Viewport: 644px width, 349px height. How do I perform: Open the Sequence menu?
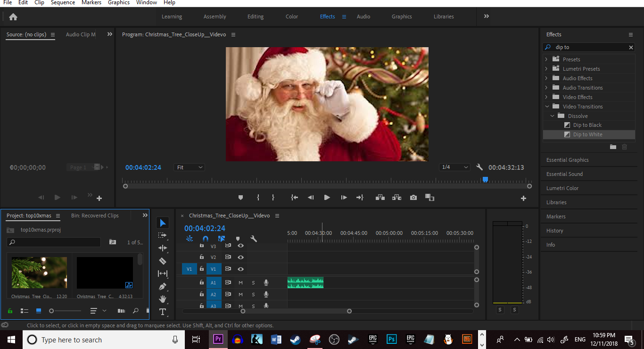(63, 3)
